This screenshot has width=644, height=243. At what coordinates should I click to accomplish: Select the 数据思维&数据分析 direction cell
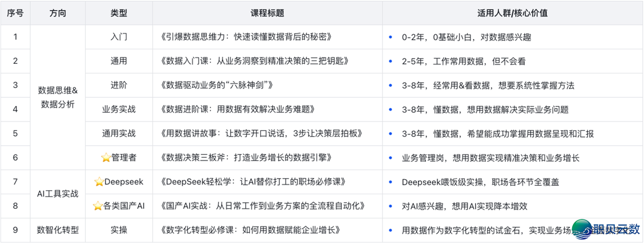[58, 97]
